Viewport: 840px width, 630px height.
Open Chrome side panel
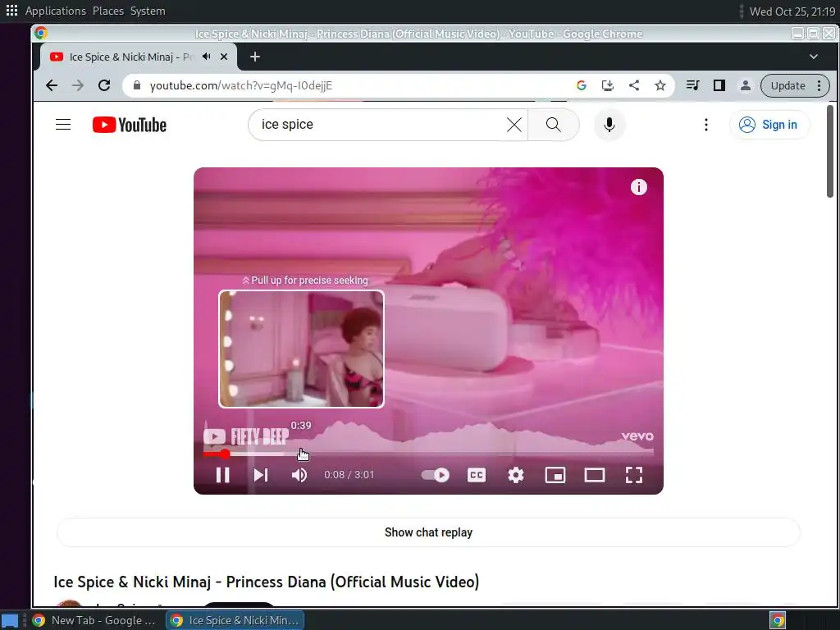point(719,85)
